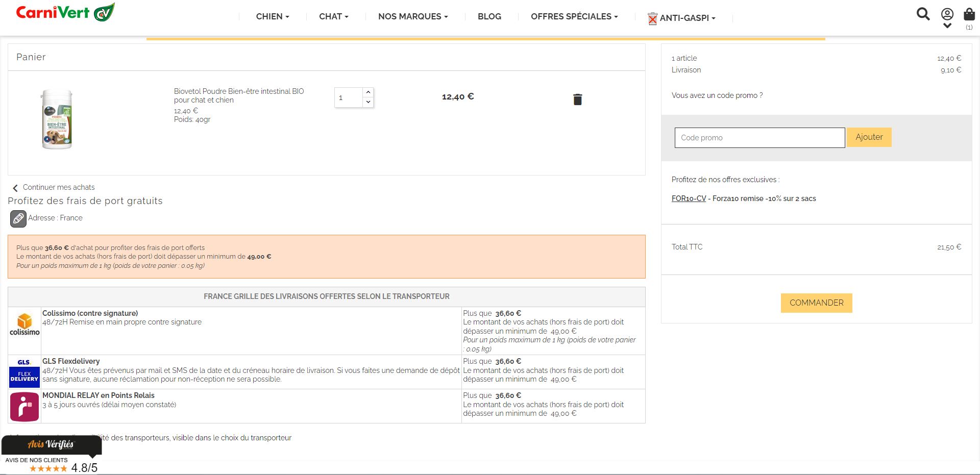
Task: Click the address edit pencil icon
Action: pyautogui.click(x=18, y=218)
